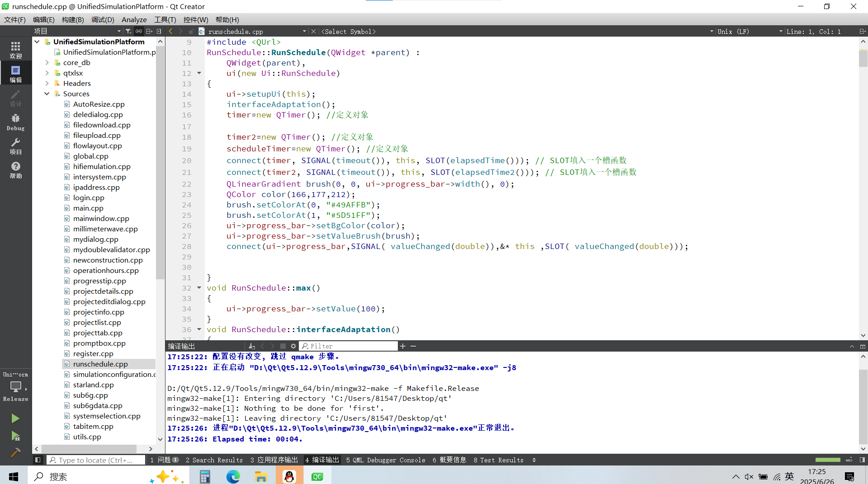
Task: Toggle synchronize with editor link icon
Action: pyautogui.click(x=139, y=31)
